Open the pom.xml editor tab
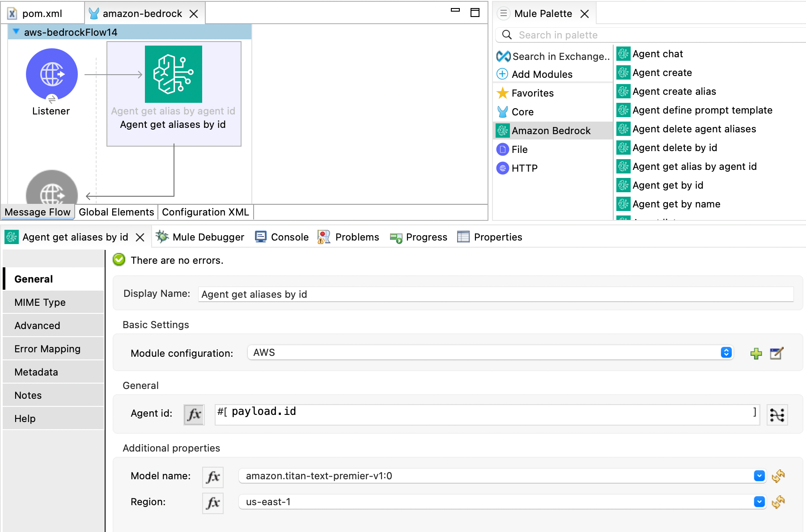Viewport: 806px width, 532px height. click(x=42, y=13)
